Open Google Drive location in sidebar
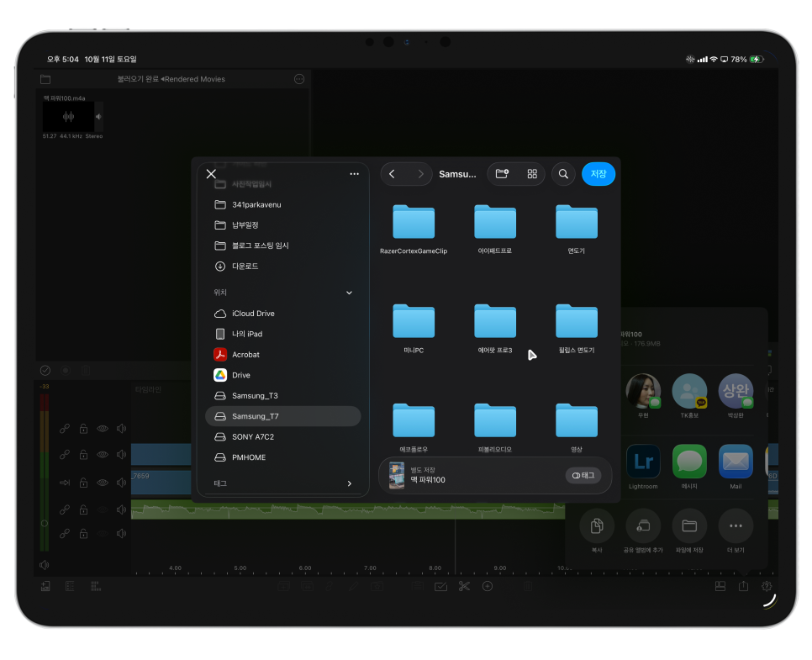Viewport: 812px width, 660px height. pyautogui.click(x=282, y=375)
